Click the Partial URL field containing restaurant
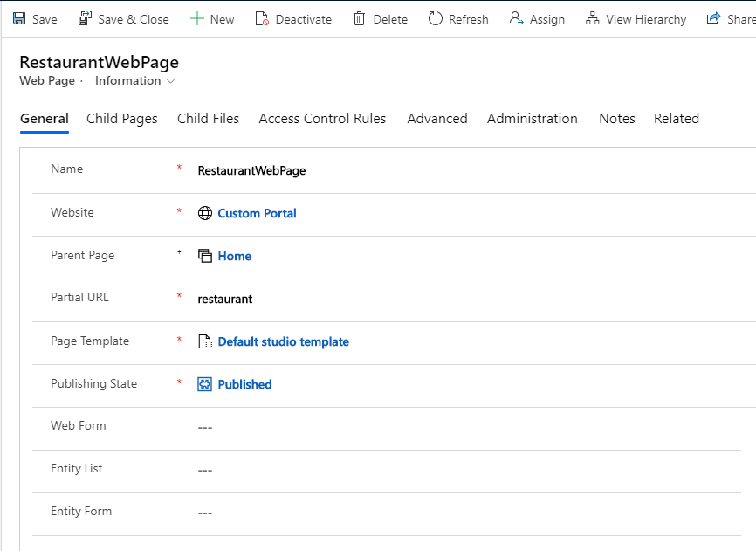756x551 pixels. (436, 299)
